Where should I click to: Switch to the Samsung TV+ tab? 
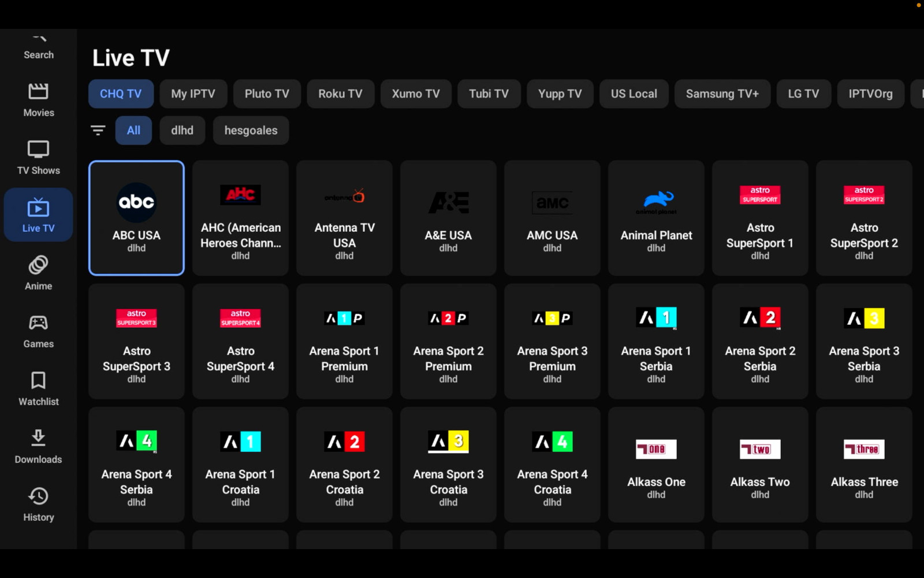tap(722, 94)
